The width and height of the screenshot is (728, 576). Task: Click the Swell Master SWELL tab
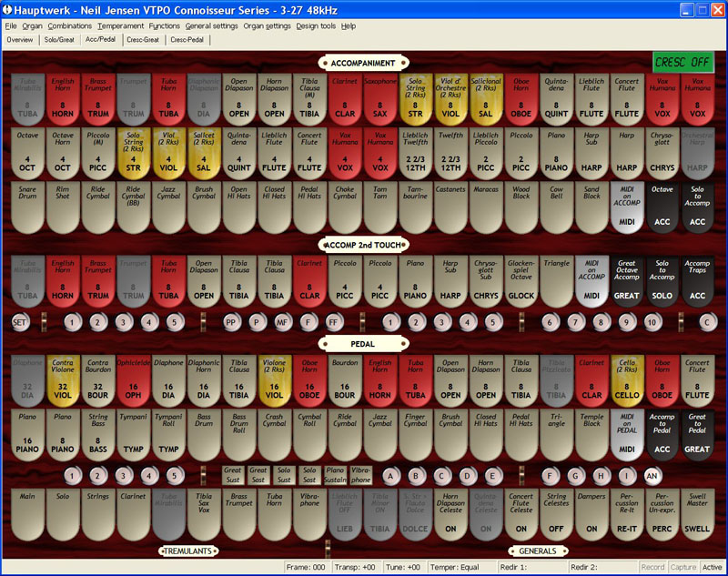697,514
